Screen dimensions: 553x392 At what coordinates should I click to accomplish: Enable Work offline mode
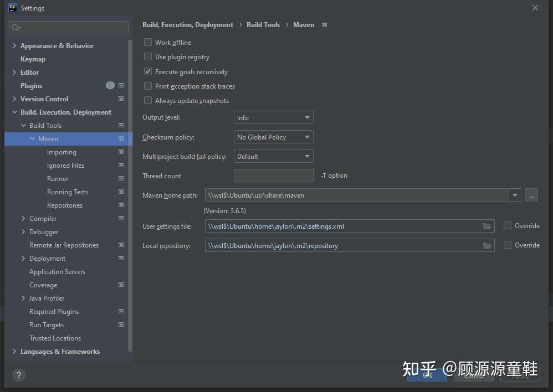pos(148,42)
